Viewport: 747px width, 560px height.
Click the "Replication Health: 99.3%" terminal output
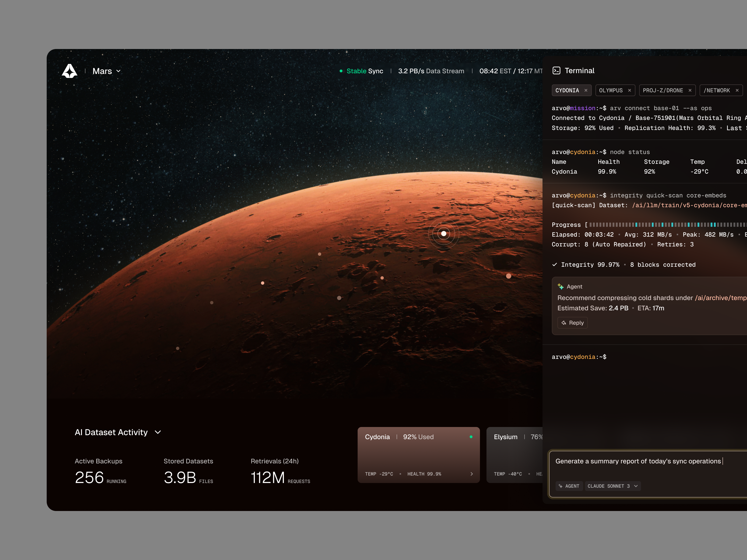pyautogui.click(x=670, y=128)
